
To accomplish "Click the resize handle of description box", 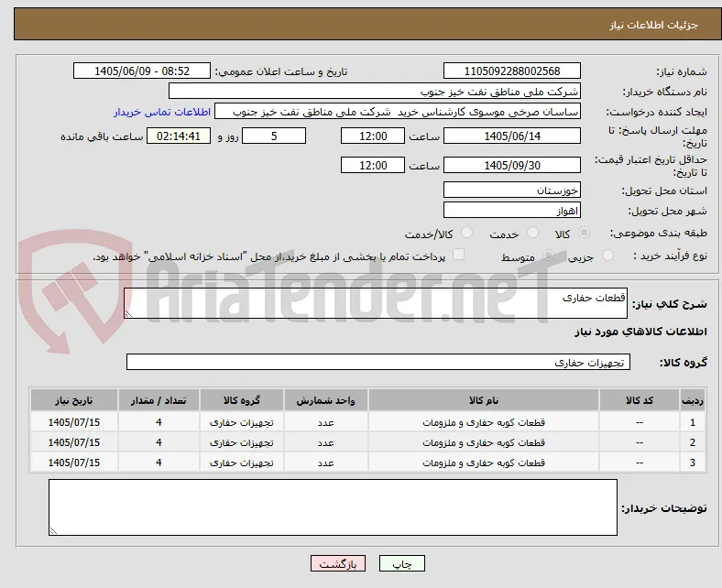I will (x=128, y=314).
